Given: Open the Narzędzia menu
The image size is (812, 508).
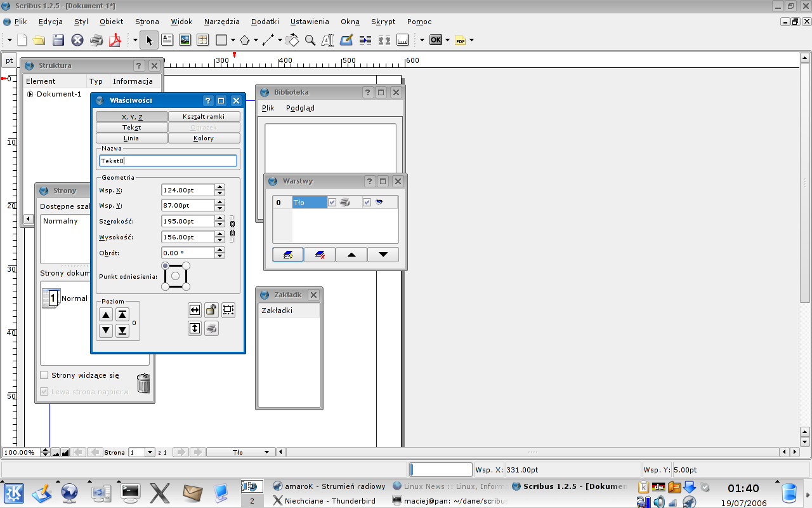Looking at the screenshot, I should (x=221, y=22).
